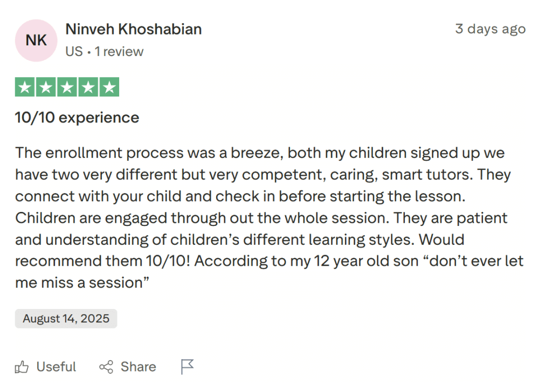Click the "3 days ago" timestamp
The height and width of the screenshot is (392, 552).
[490, 29]
